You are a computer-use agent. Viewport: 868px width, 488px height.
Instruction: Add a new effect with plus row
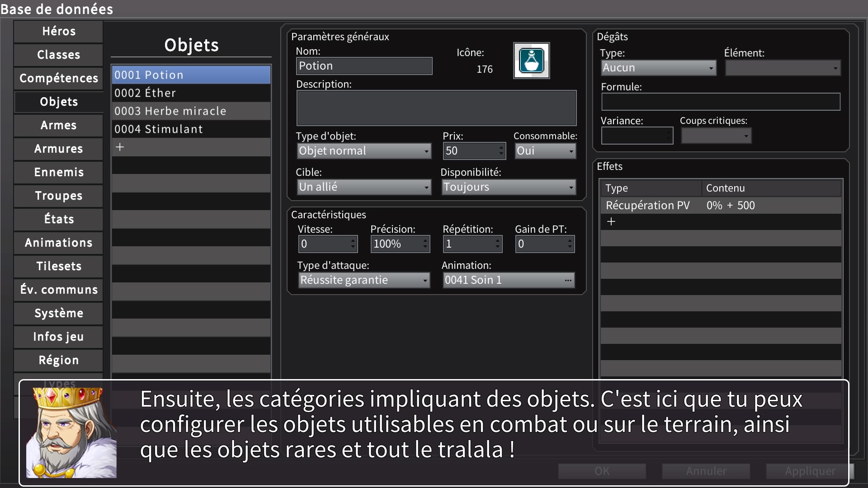[721, 221]
